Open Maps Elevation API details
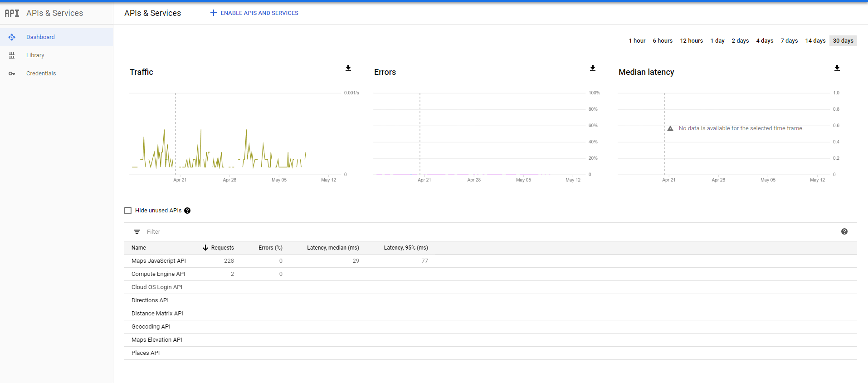Viewport: 868px width, 383px height. [x=157, y=340]
